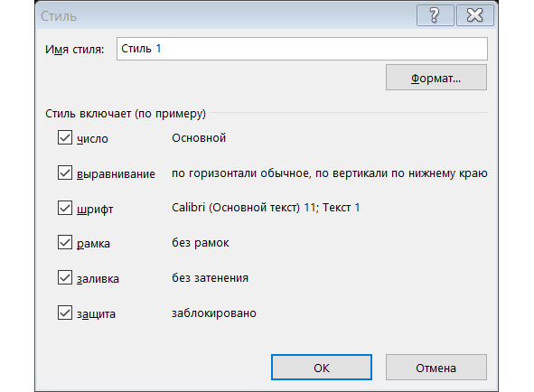Close the Стиль dialog with X
This screenshot has height=392, width=534.
click(474, 15)
